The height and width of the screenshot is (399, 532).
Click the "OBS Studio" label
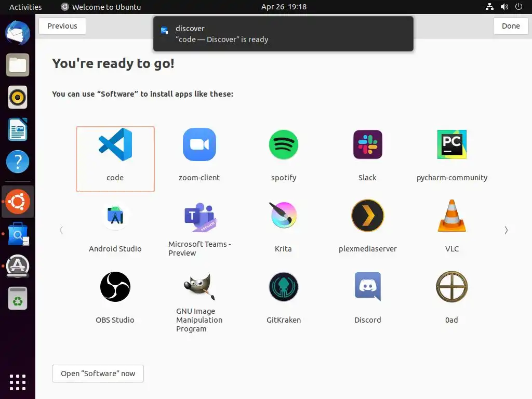(x=115, y=320)
